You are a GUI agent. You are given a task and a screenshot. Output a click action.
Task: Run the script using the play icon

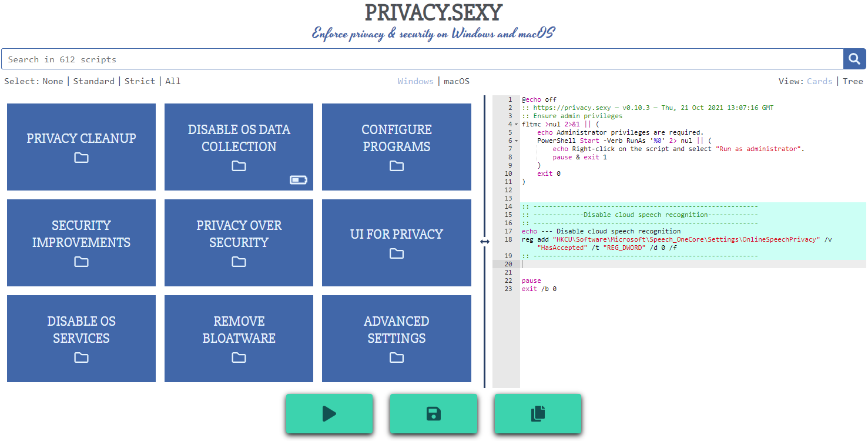click(329, 414)
